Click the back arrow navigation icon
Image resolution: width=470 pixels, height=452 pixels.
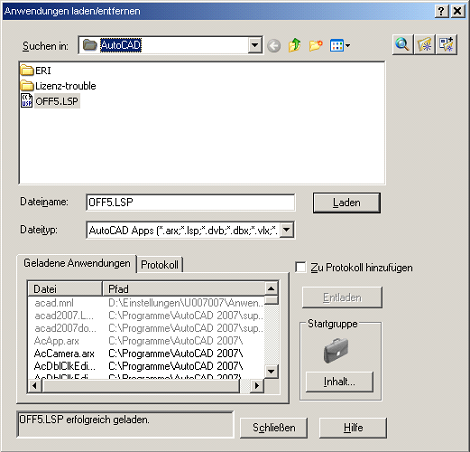point(274,46)
